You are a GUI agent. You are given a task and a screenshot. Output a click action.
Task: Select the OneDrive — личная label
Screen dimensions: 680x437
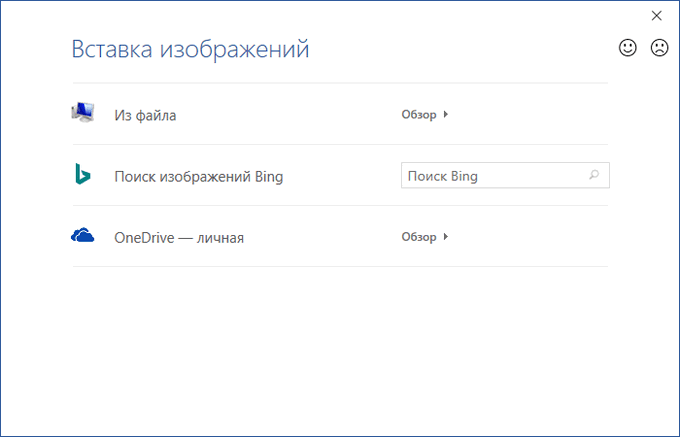[179, 238]
